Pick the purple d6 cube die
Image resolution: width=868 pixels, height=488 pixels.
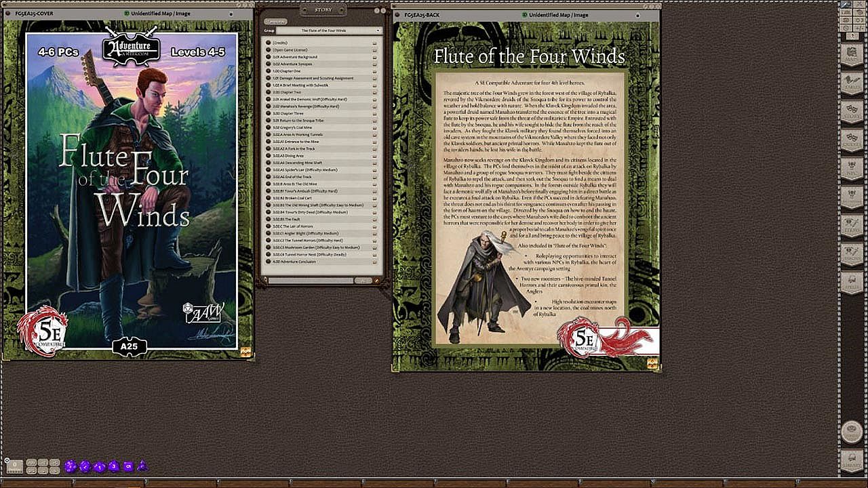[x=128, y=466]
